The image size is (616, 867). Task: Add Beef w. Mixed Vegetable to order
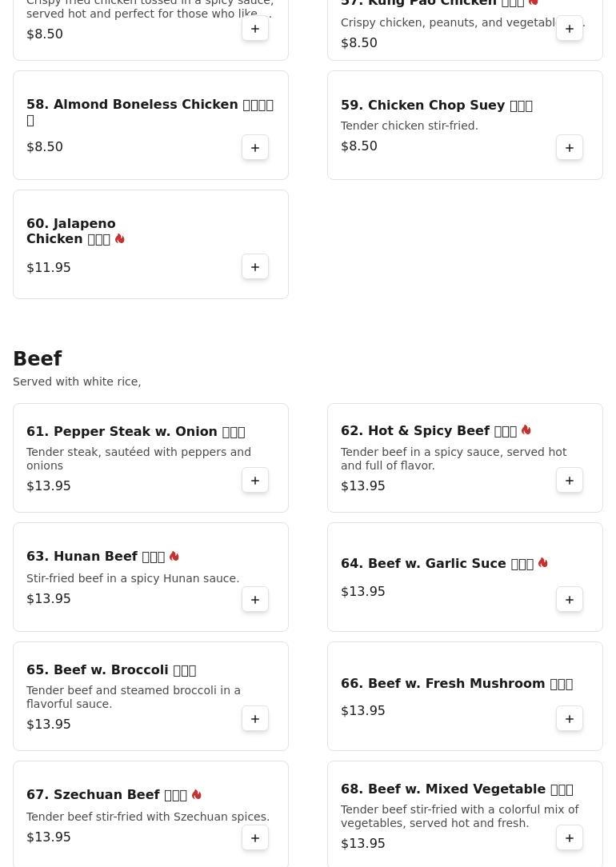click(x=570, y=838)
